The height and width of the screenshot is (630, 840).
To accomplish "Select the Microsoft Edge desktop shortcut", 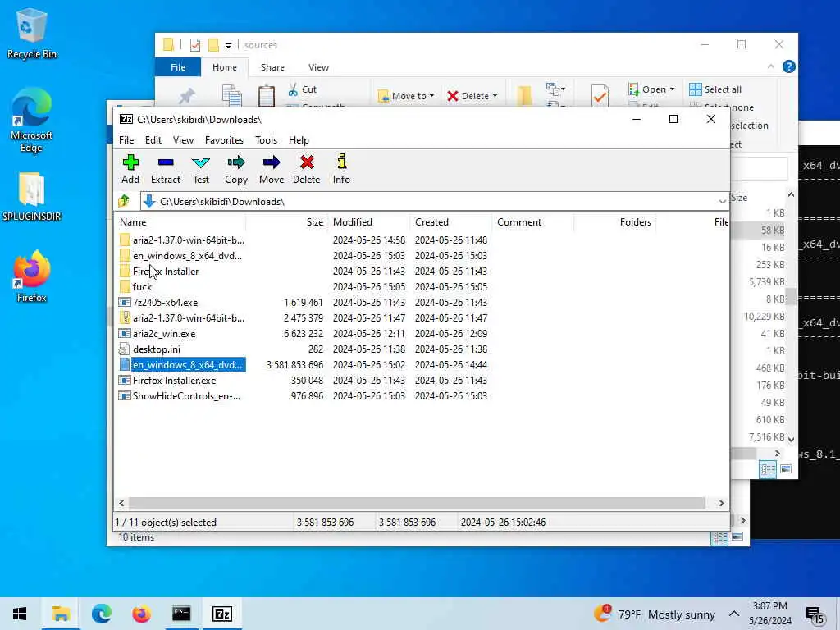I will tap(32, 120).
